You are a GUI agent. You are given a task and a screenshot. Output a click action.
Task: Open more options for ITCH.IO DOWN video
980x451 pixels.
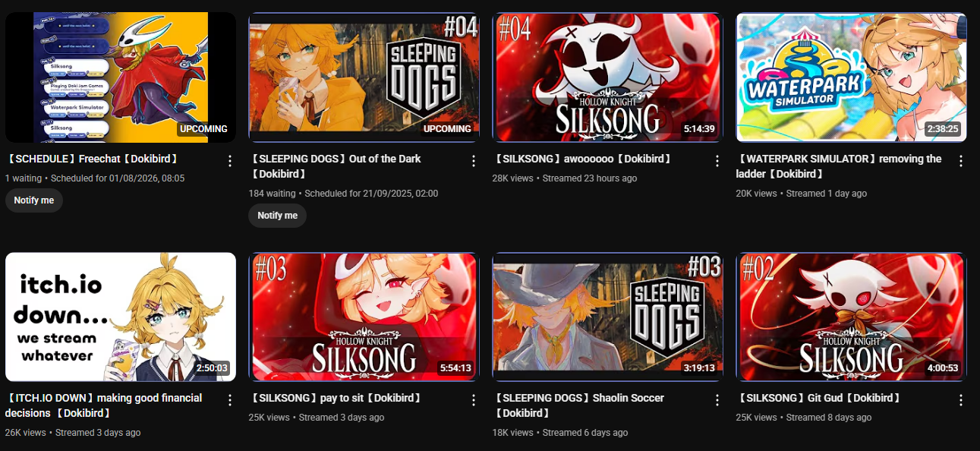230,400
